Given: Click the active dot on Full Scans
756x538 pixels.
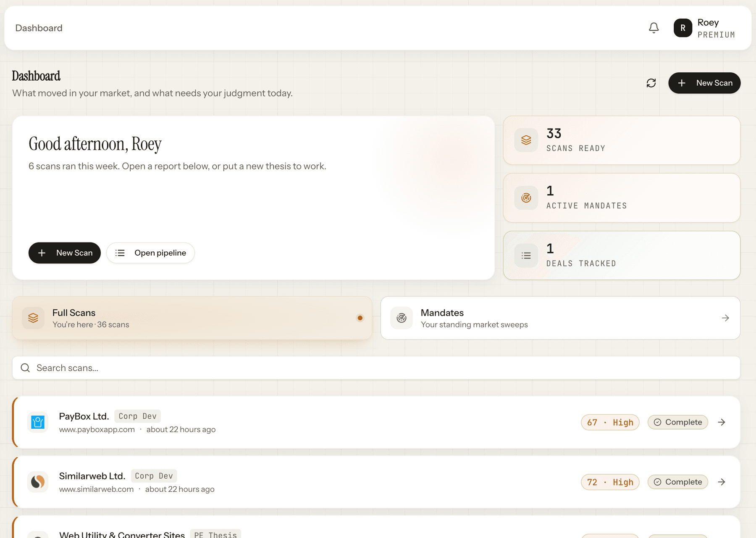Looking at the screenshot, I should pyautogui.click(x=360, y=318).
